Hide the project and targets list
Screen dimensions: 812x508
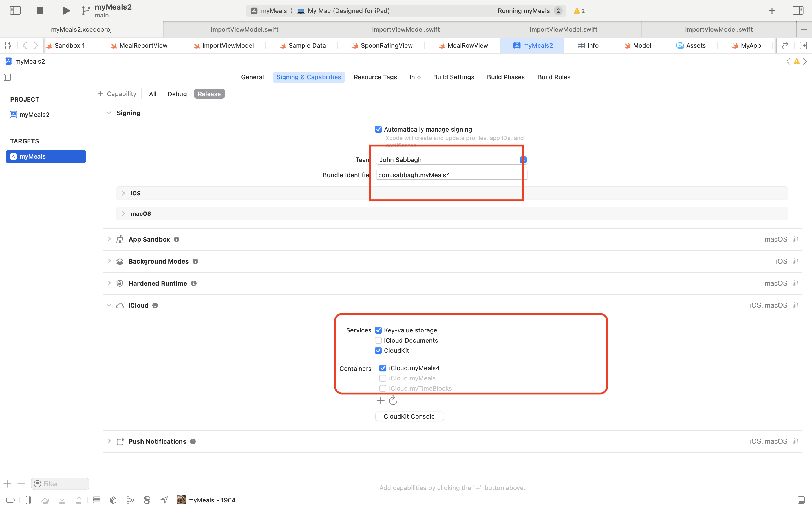[x=7, y=77]
